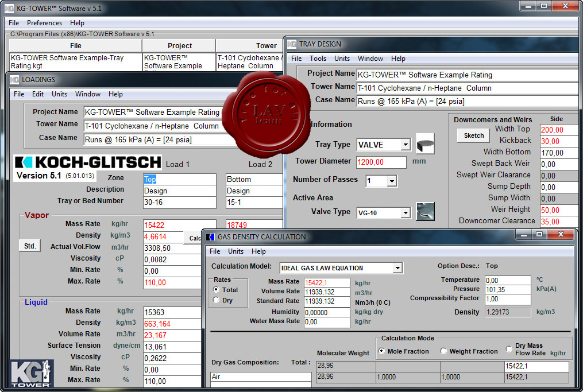Click the VG-10 valve type picture icon
The height and width of the screenshot is (392, 583).
point(425,212)
